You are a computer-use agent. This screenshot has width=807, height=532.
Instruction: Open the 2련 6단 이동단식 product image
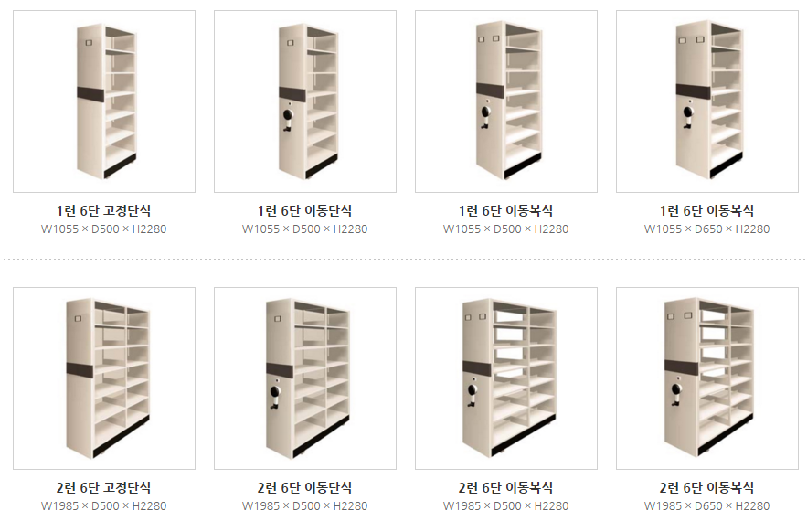click(305, 378)
